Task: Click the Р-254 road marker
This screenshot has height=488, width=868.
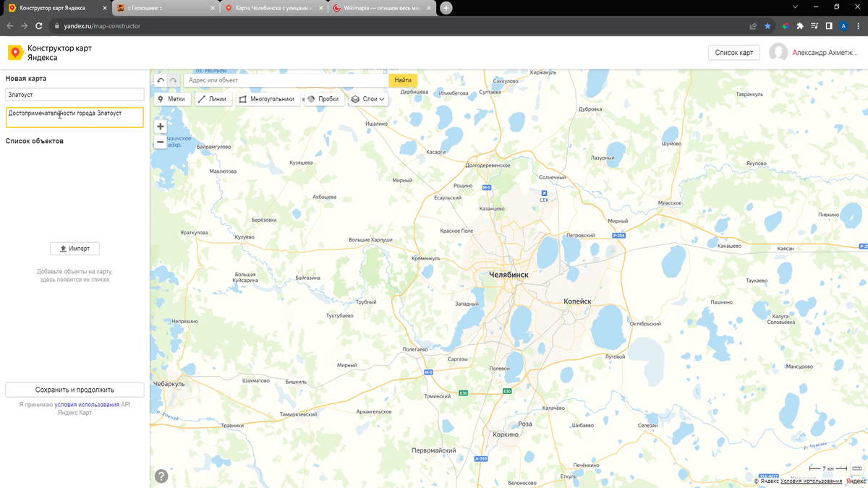Action: pos(618,236)
